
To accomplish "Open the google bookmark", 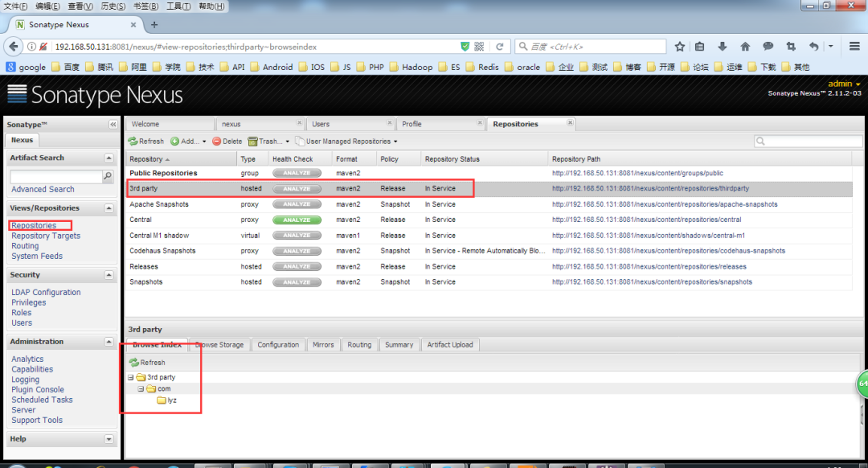I will pos(26,67).
